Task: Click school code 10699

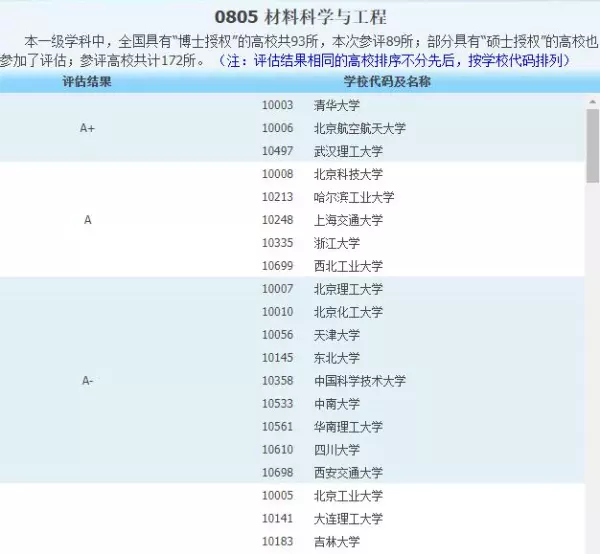Action: pos(277,266)
